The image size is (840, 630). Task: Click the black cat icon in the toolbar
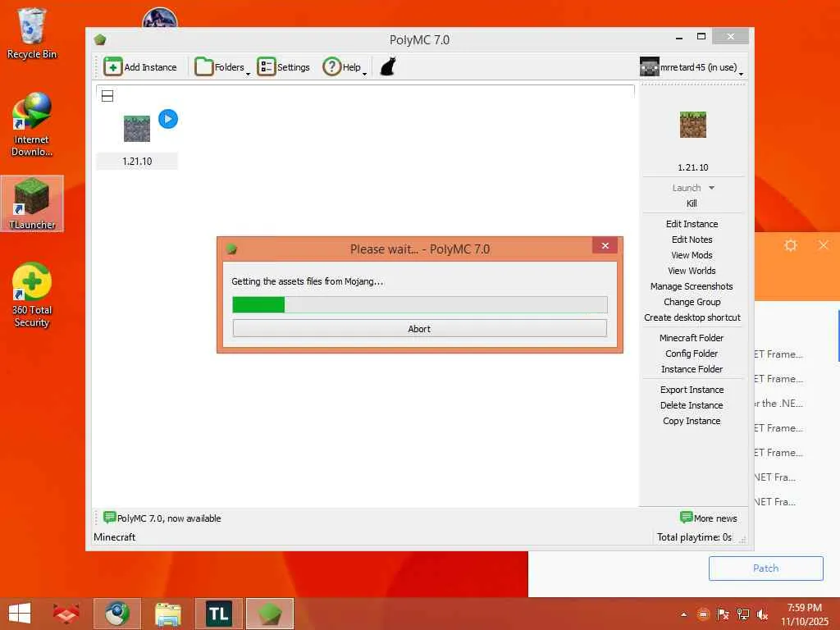[x=388, y=67]
